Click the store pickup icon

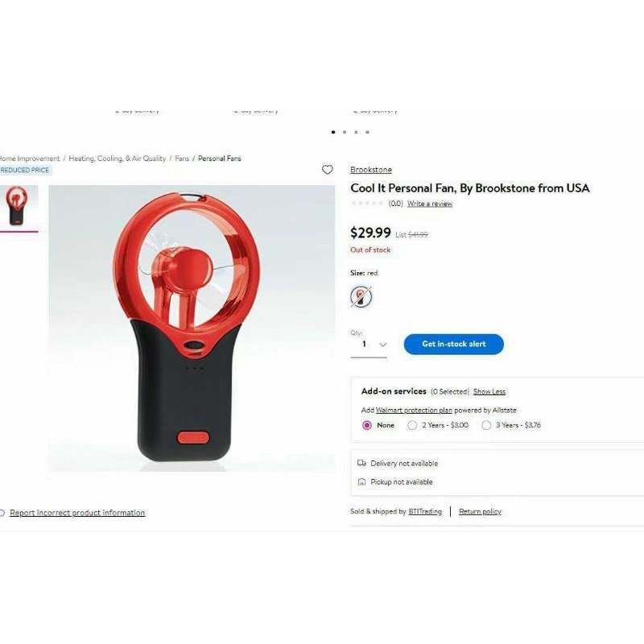[361, 481]
